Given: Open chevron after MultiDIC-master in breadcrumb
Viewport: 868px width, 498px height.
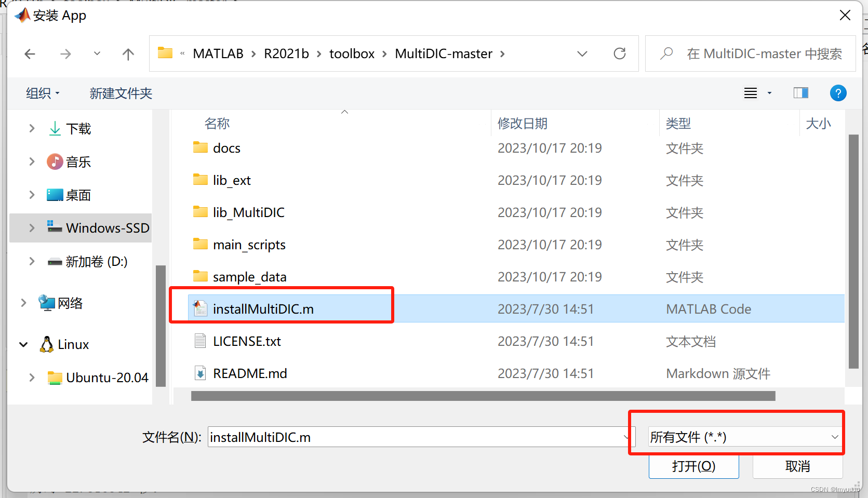Looking at the screenshot, I should click(x=502, y=53).
